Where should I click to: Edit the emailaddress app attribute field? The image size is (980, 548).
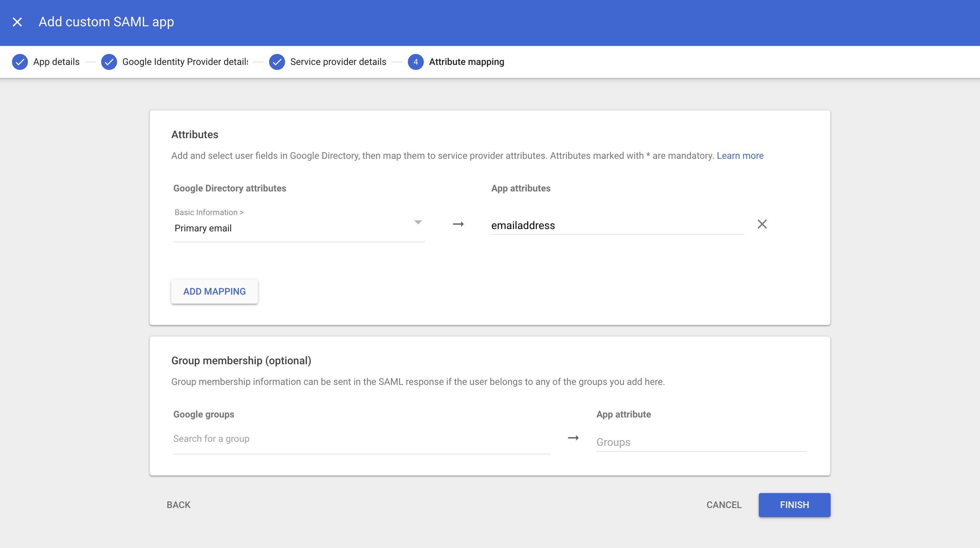[x=617, y=225]
